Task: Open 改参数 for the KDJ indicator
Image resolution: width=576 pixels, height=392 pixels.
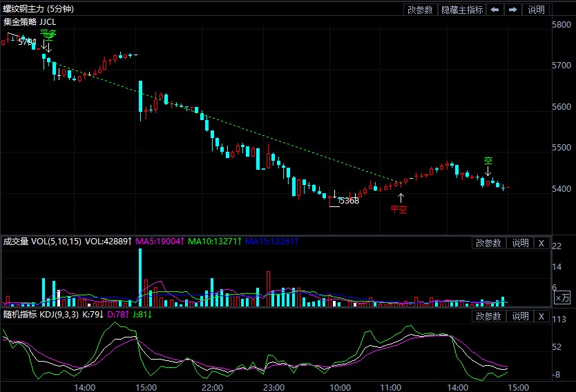Action: coord(489,316)
